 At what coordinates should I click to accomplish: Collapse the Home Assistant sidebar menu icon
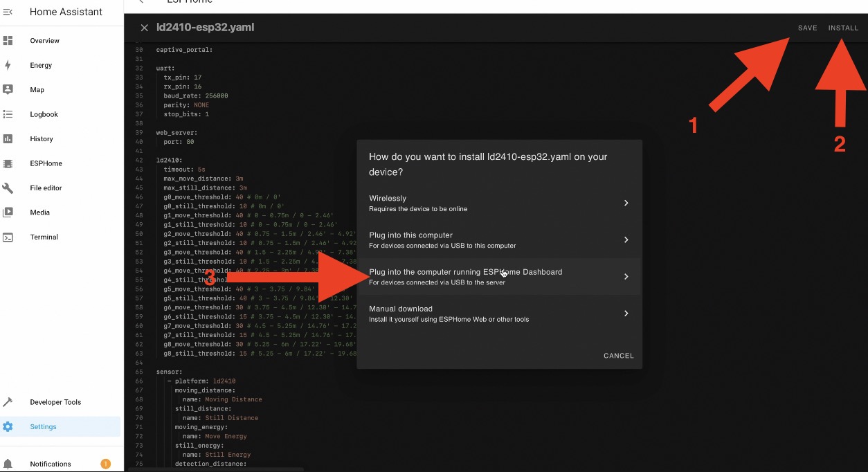tap(8, 12)
